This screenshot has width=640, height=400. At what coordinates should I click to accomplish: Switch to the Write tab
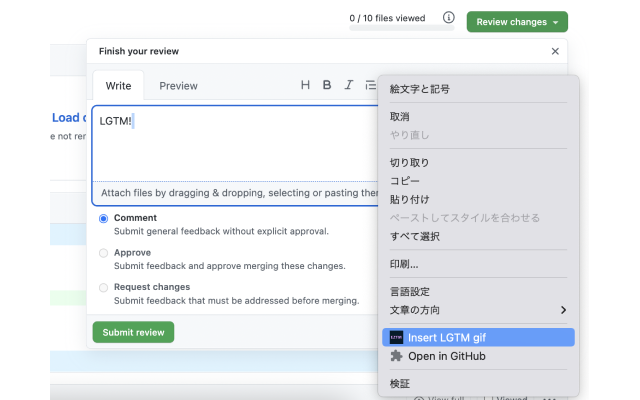118,86
